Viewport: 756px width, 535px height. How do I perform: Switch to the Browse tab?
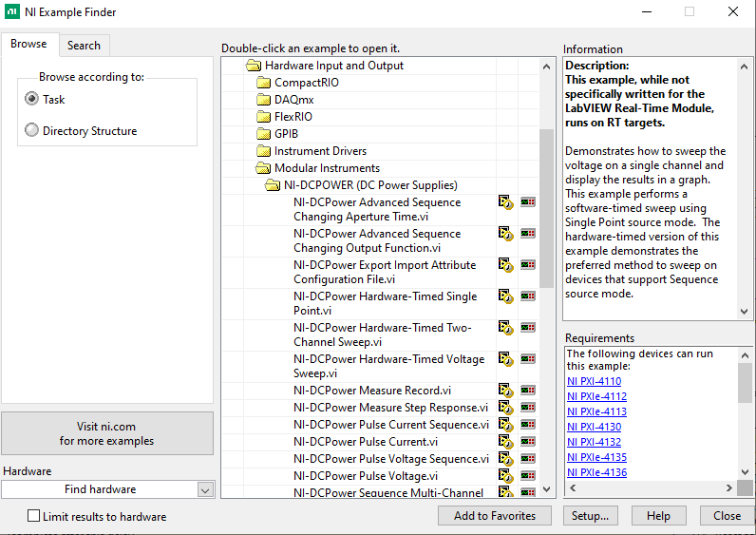[28, 44]
